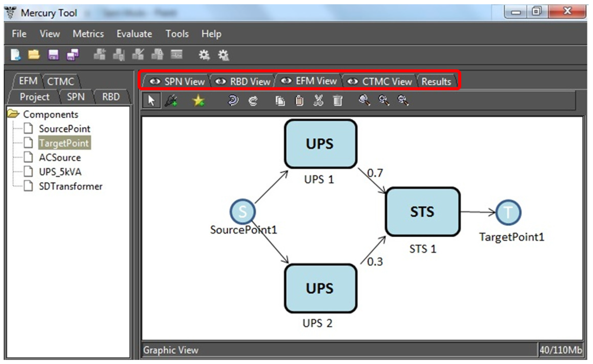Select SDTransformer in the component tree
593x364 pixels.
(x=70, y=186)
